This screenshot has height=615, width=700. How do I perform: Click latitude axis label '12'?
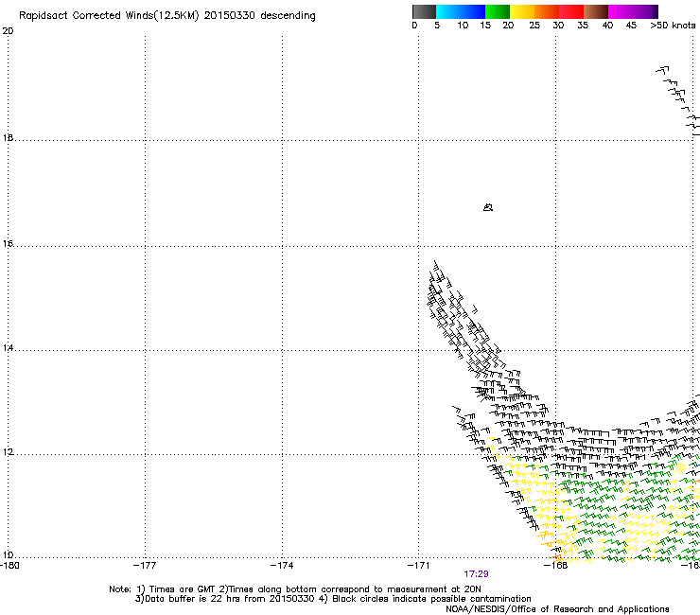[8, 452]
